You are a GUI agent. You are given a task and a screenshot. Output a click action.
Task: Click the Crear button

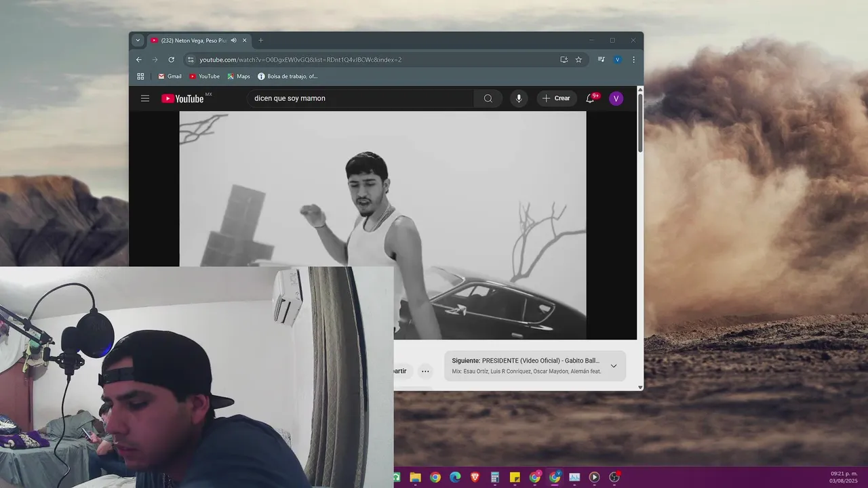point(557,98)
